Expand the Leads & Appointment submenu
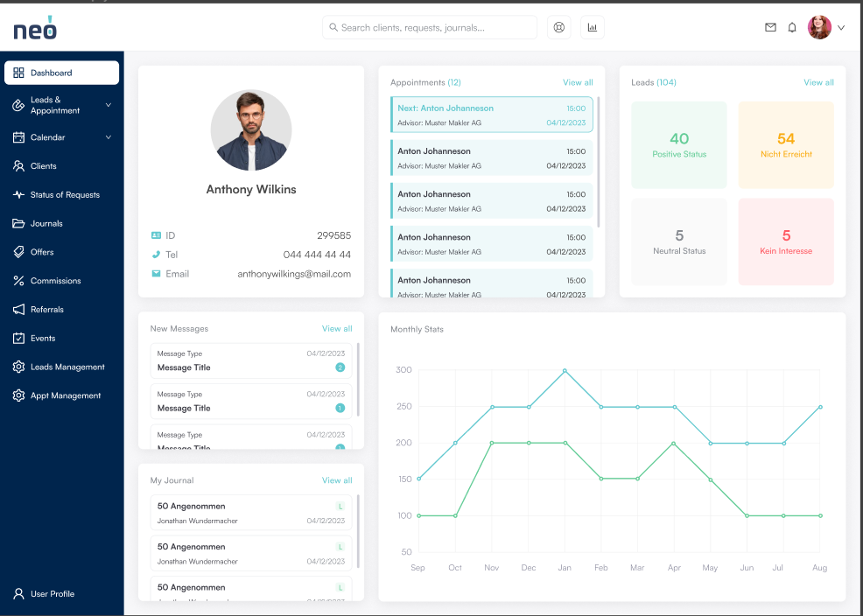The image size is (863, 616). tap(109, 105)
